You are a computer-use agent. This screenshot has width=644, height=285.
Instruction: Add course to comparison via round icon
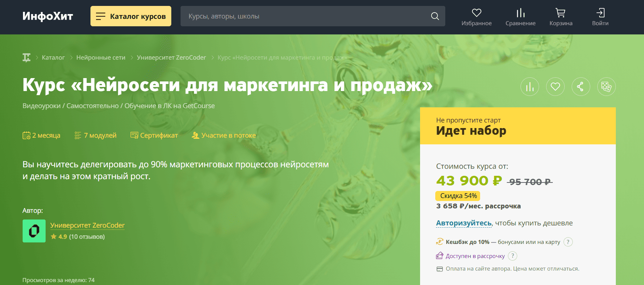pyautogui.click(x=530, y=87)
